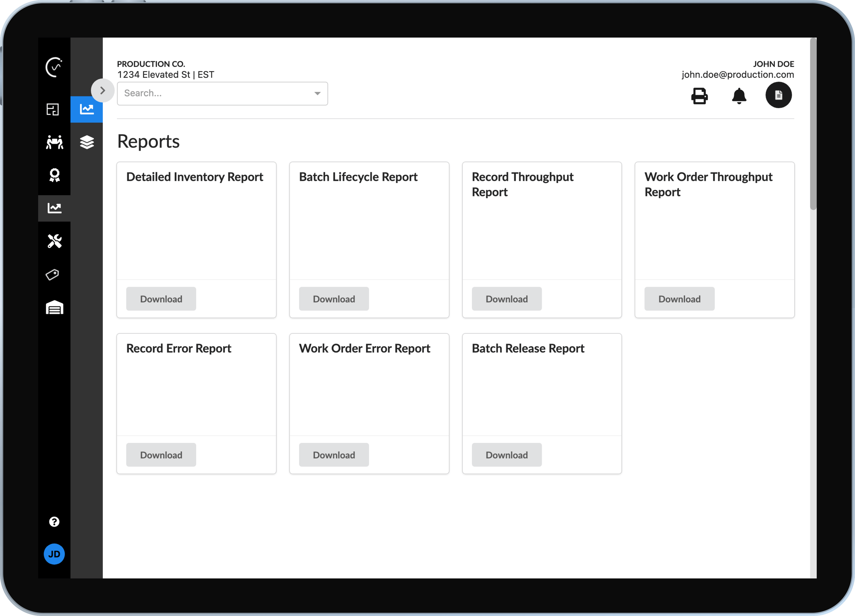Open the layers panel icon

pyautogui.click(x=86, y=142)
